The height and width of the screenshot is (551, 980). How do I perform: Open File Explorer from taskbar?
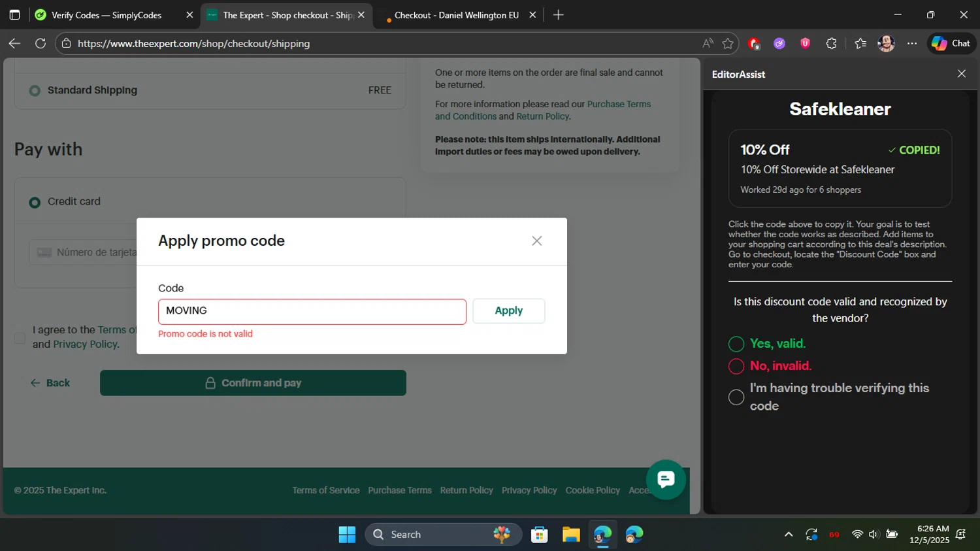571,535
